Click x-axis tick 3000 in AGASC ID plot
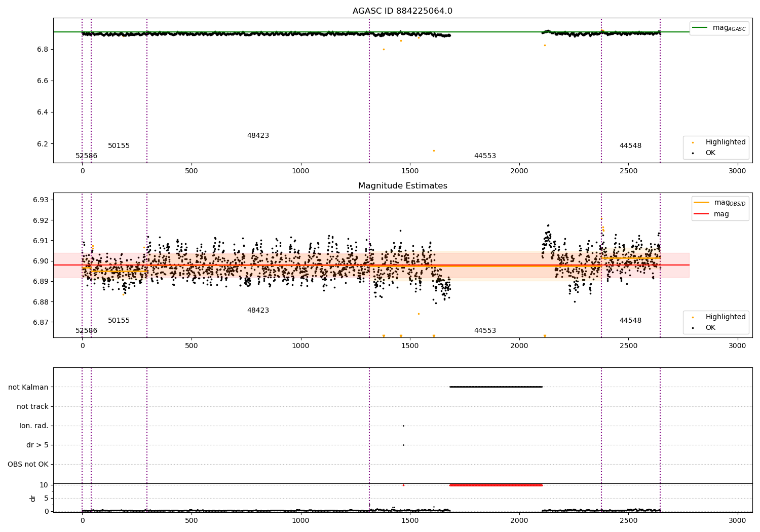The image size is (760, 532). (737, 171)
